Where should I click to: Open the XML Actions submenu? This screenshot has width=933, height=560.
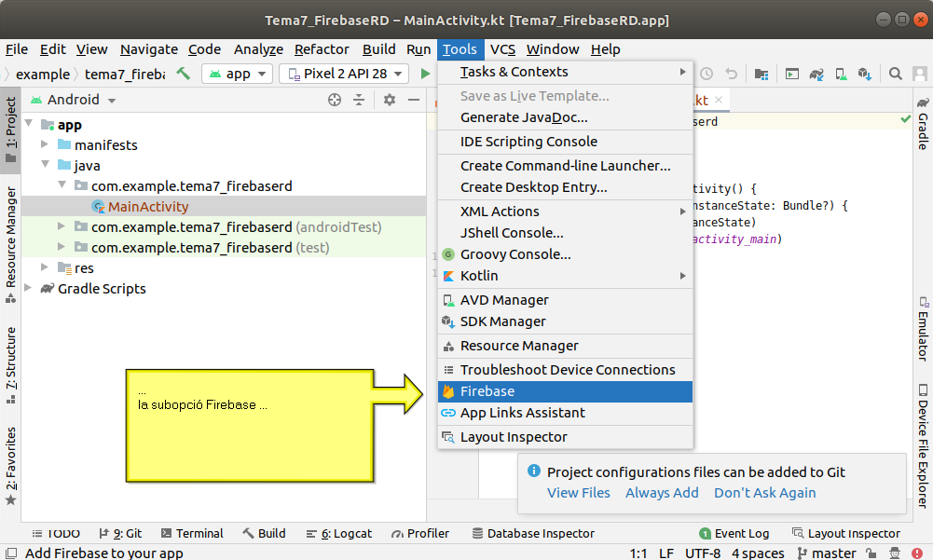point(565,212)
